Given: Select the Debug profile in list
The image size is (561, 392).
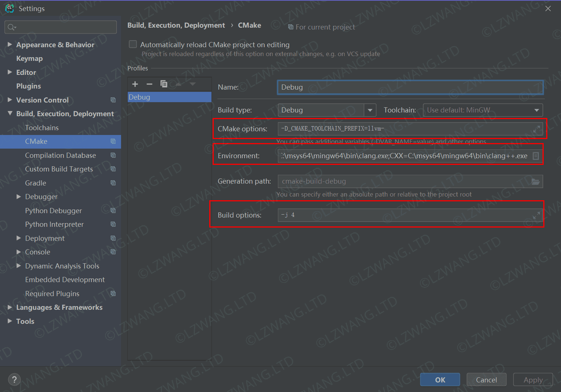Looking at the screenshot, I should tap(169, 97).
